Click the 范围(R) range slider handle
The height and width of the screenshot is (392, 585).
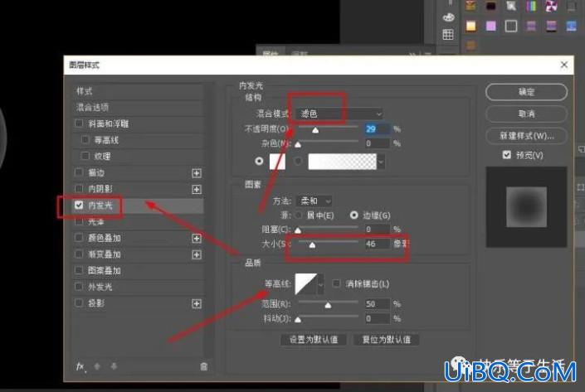click(x=328, y=305)
